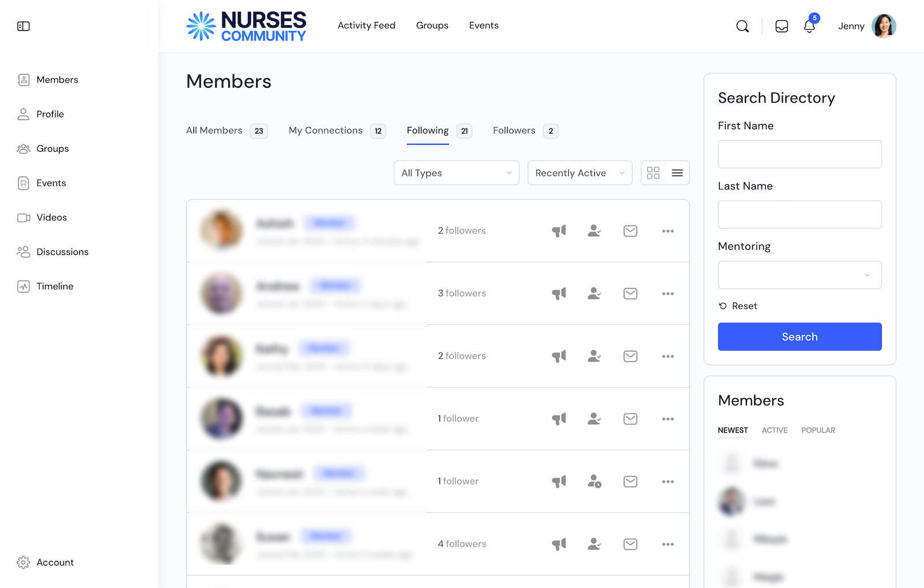
Task: Click the notification badge showing 5
Action: pos(815,18)
